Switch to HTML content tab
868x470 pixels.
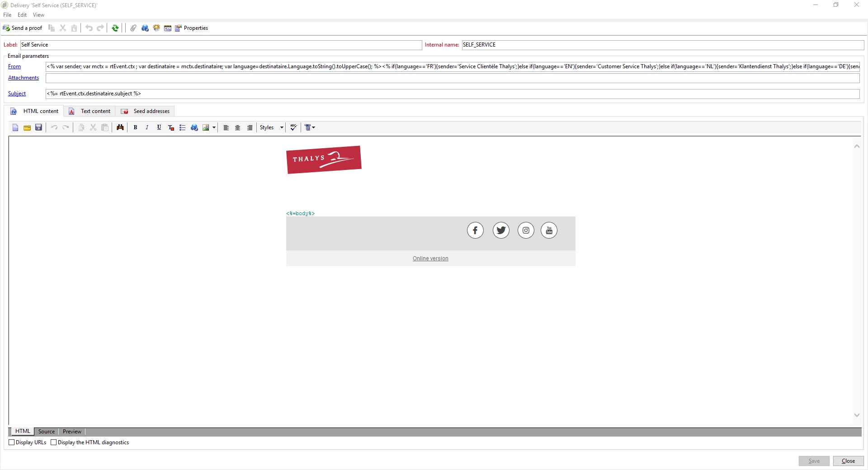tap(35, 111)
